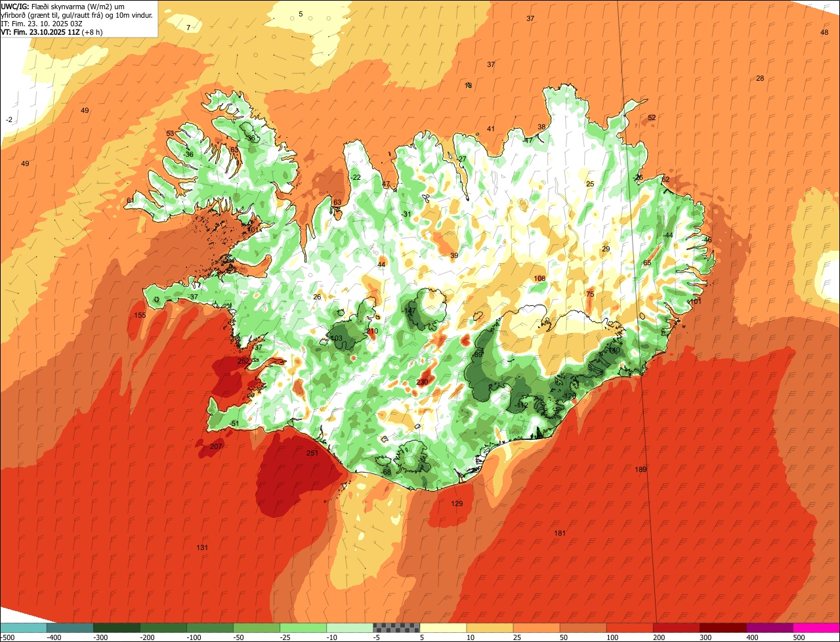Select the dark green -200 to -100 legend swatch
This screenshot has height=642, width=840.
coord(163,628)
